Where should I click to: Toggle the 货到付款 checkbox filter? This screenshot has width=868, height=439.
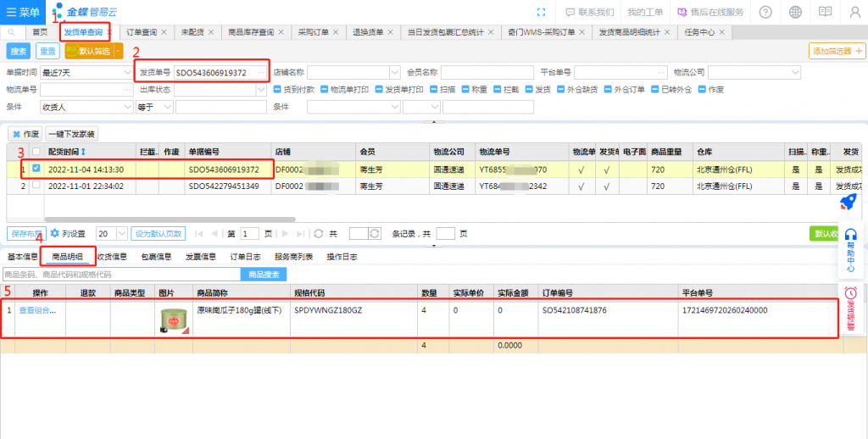click(277, 89)
